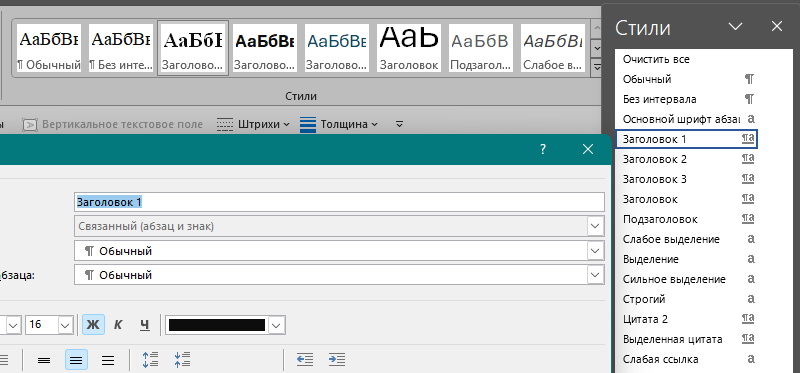Toggle bold (Ж) in the style dialog
The height and width of the screenshot is (373, 800).
coord(94,325)
